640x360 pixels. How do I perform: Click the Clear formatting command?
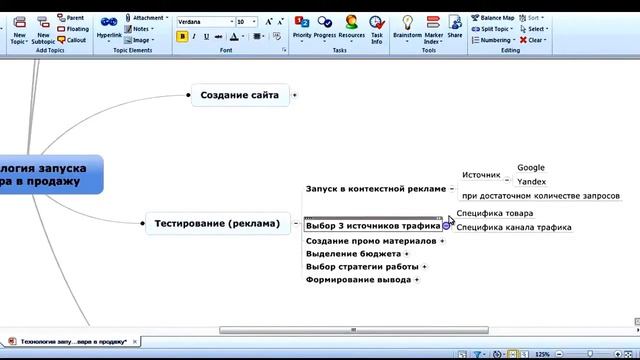pos(533,40)
